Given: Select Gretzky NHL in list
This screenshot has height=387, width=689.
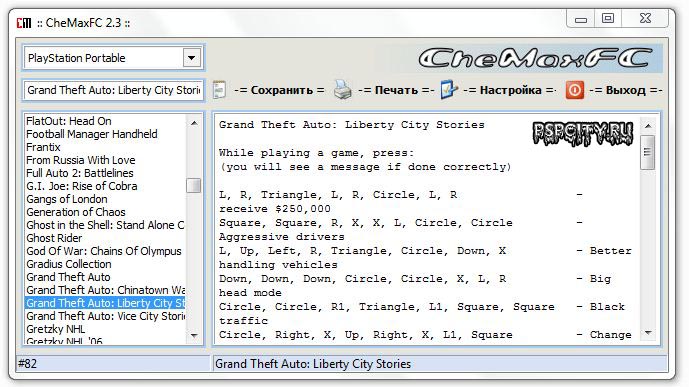Looking at the screenshot, I should (55, 329).
